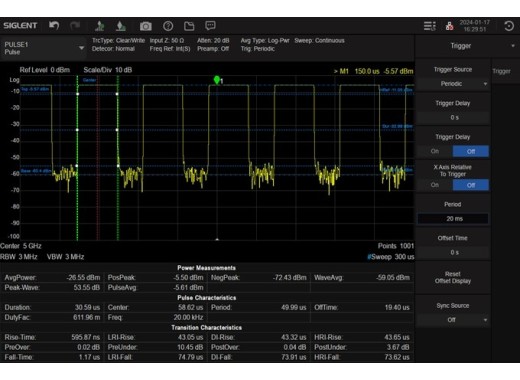The image size is (520, 380).
Task: Click the M1 150.0 us marker readout
Action: tap(374, 71)
